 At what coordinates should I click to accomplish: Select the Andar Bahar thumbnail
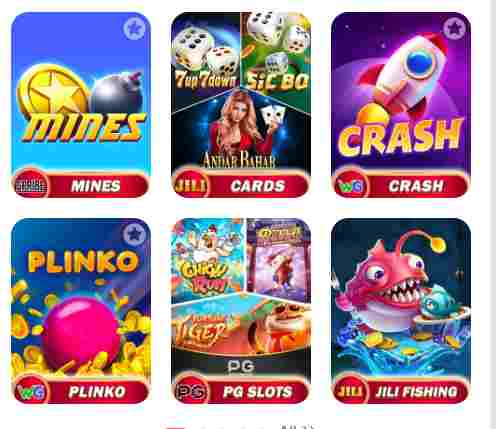pos(241,132)
